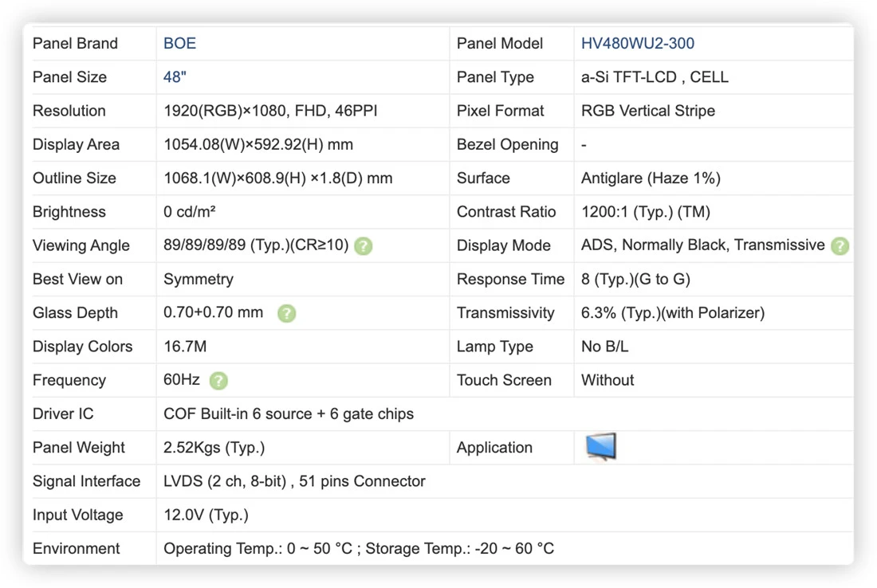Click the 2.52Kgs (Typ.) weight value
Viewport: 877px width, 588px height.
214,448
